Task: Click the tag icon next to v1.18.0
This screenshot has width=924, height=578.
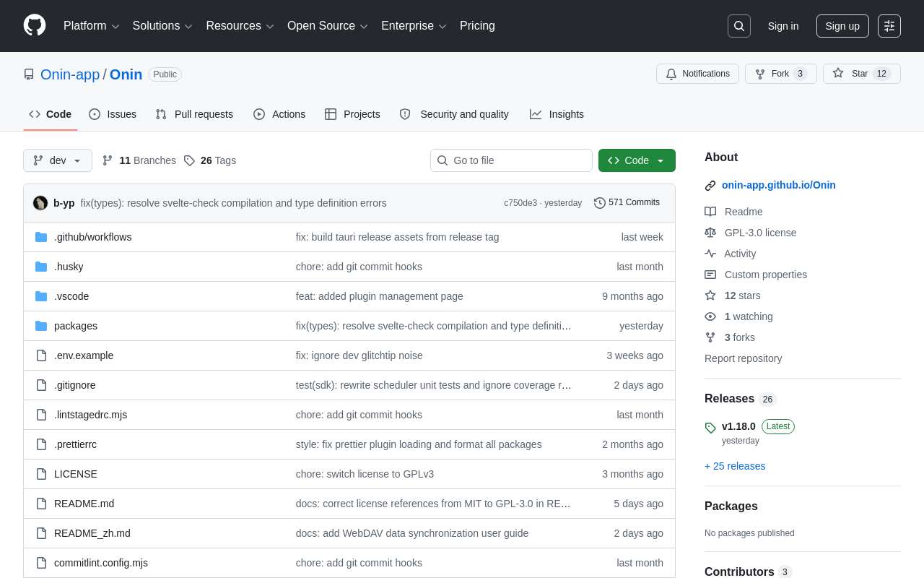Action: (710, 428)
